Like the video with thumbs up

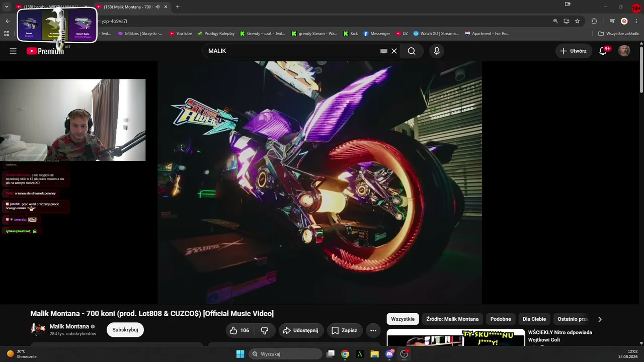239,330
